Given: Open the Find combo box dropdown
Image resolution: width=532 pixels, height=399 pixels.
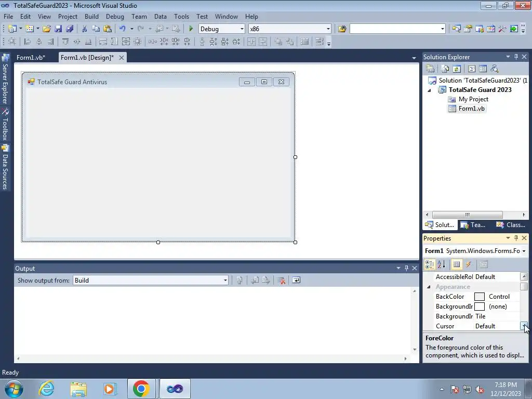Looking at the screenshot, I should click(443, 29).
